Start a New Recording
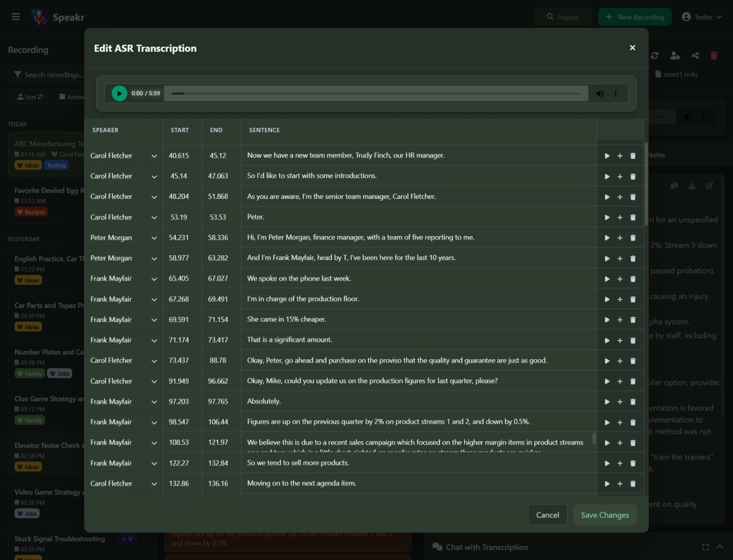The width and height of the screenshot is (733, 560). click(635, 17)
